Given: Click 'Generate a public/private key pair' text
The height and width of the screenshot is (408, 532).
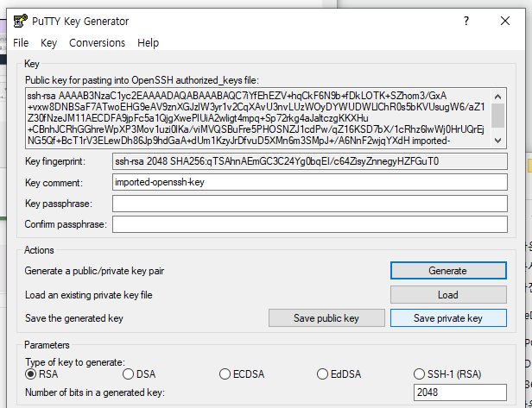Looking at the screenshot, I should point(94,271).
